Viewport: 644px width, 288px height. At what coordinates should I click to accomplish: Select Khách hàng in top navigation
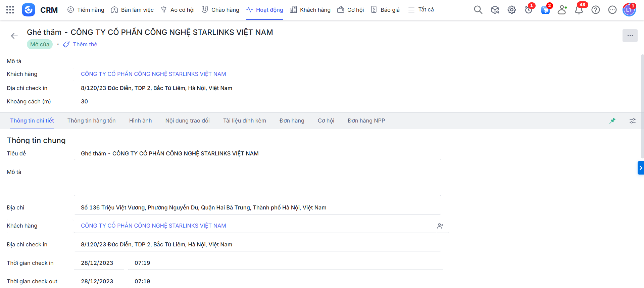pos(310,10)
